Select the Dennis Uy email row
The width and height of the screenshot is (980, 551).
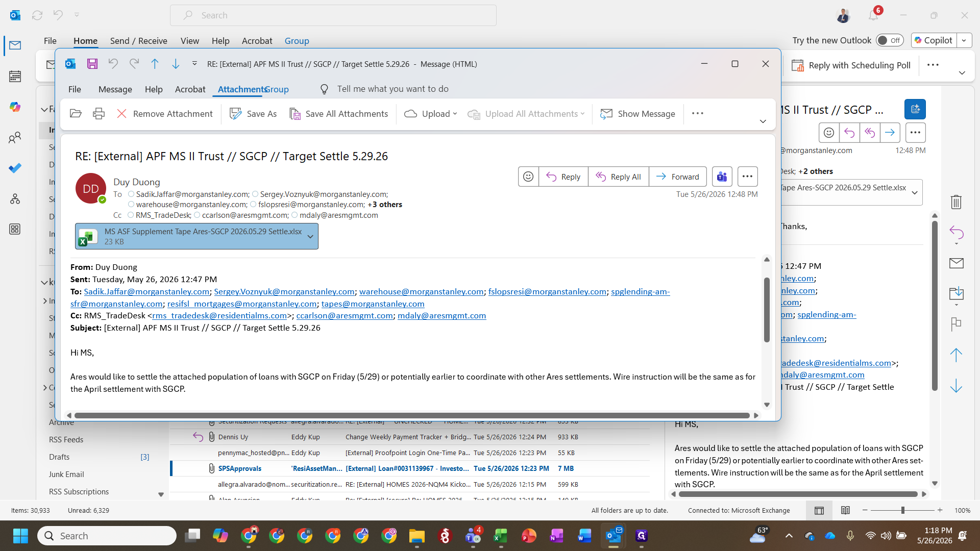pyautogui.click(x=409, y=437)
